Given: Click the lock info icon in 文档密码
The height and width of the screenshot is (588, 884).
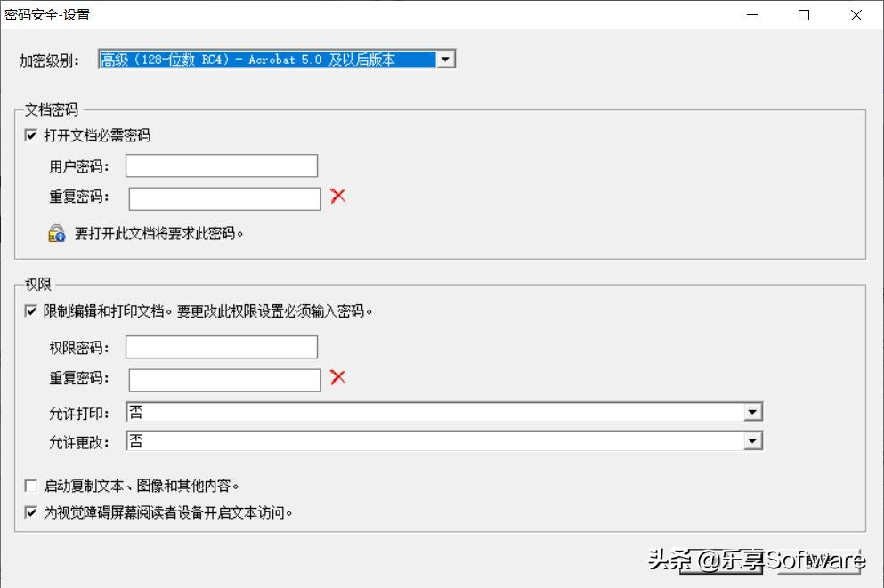Looking at the screenshot, I should (56, 233).
